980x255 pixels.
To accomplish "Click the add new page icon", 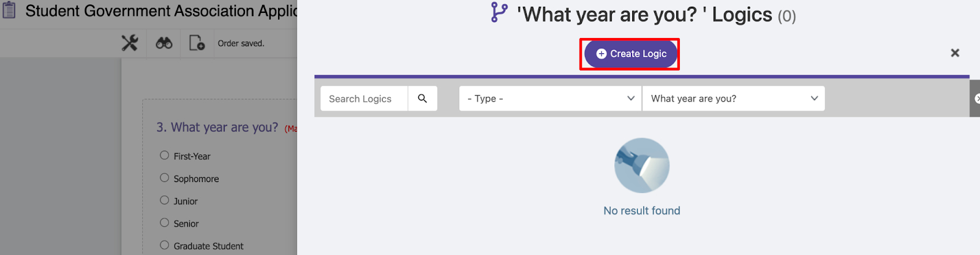I will (197, 43).
